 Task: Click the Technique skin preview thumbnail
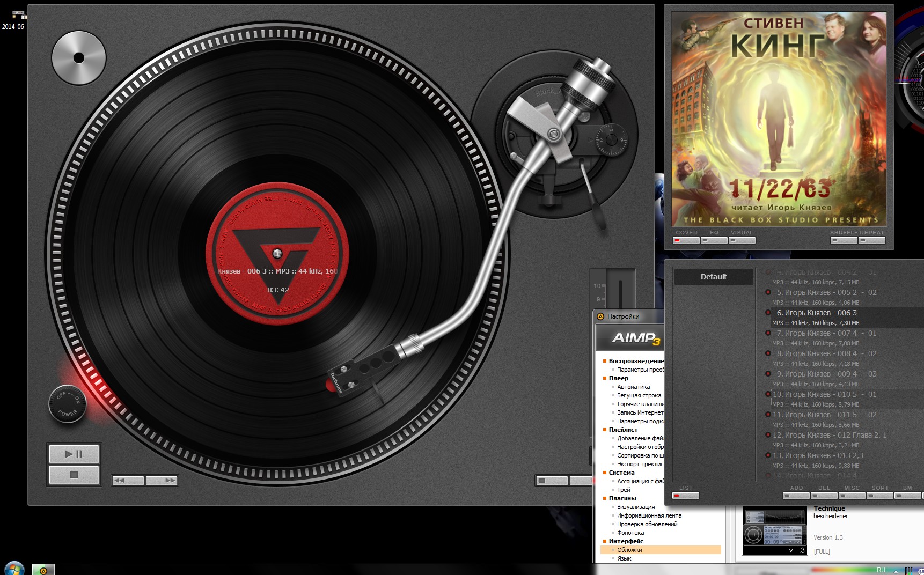coord(775,531)
